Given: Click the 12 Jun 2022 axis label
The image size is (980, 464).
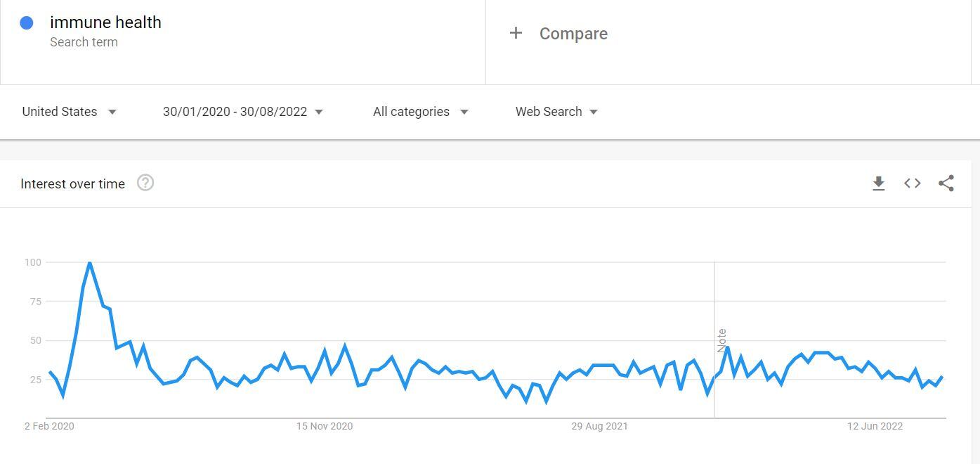Looking at the screenshot, I should (x=875, y=426).
